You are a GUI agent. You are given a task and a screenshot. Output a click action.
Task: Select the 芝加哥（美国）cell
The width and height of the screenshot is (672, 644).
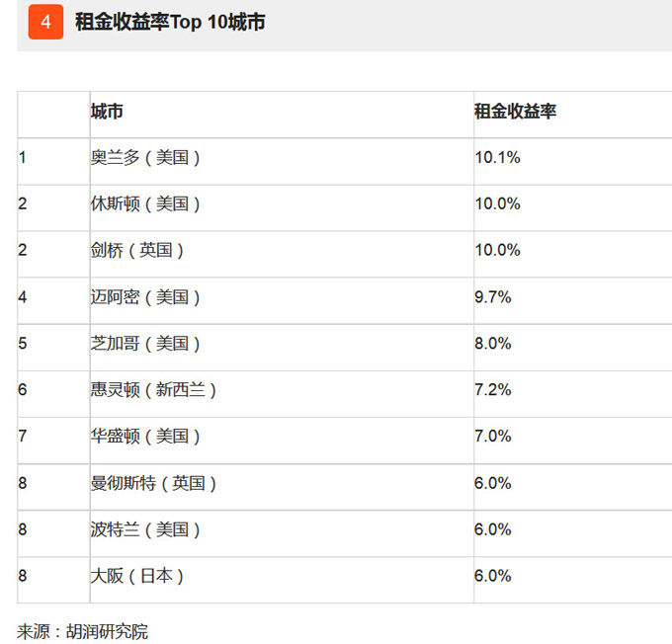tap(145, 343)
